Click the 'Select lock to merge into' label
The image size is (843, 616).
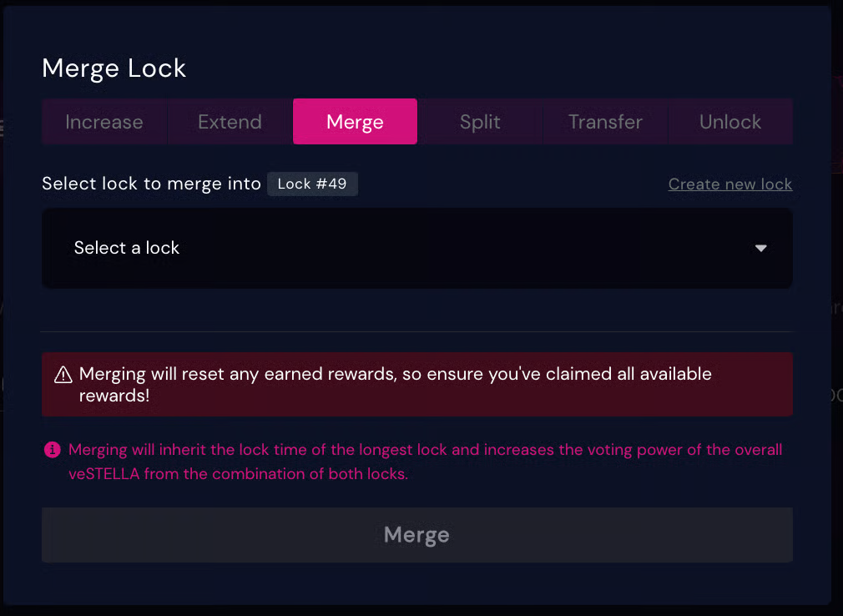point(151,184)
